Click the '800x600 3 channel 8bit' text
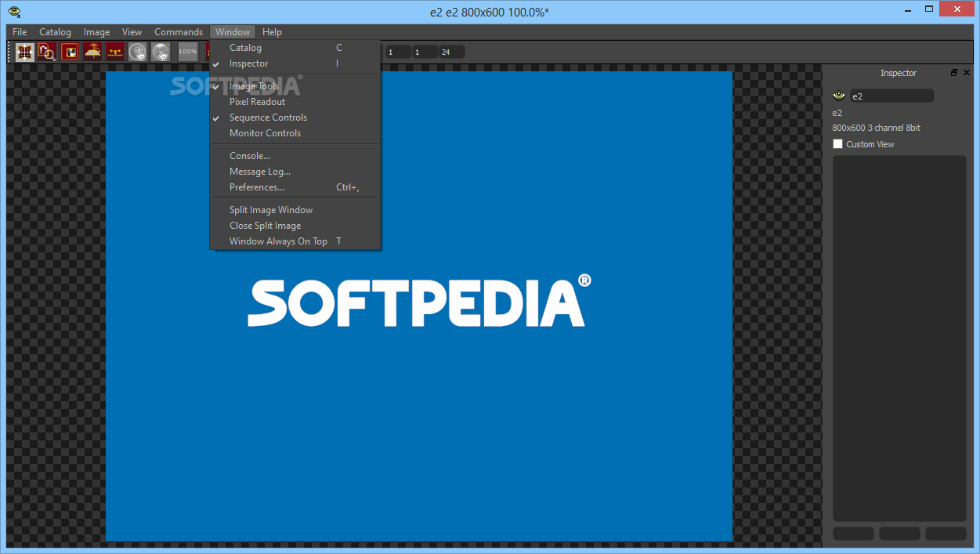980x554 pixels. tap(876, 128)
